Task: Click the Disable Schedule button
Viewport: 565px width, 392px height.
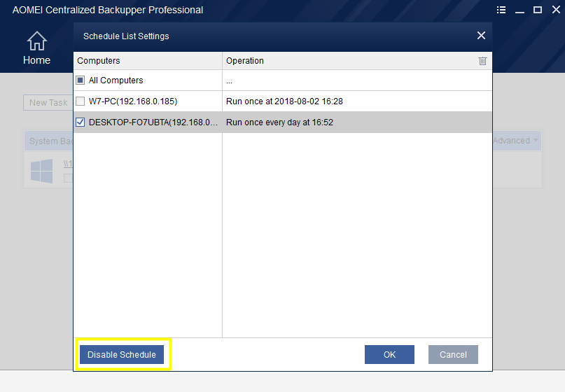Action: pos(122,354)
